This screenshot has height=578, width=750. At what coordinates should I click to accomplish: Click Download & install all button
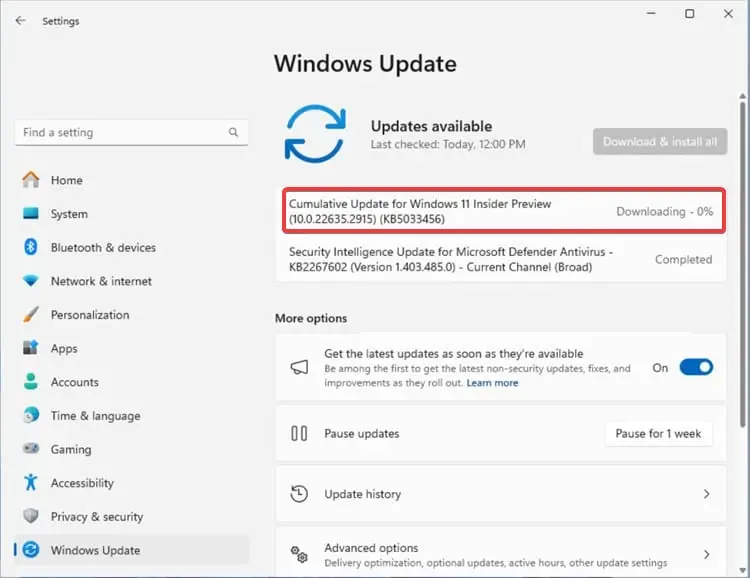[x=660, y=142]
